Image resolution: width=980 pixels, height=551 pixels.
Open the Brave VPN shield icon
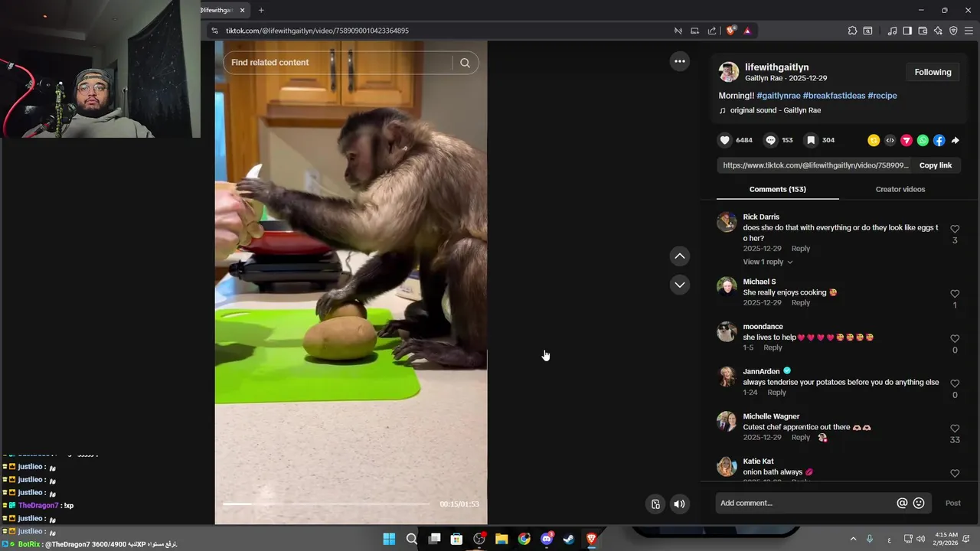(x=953, y=31)
